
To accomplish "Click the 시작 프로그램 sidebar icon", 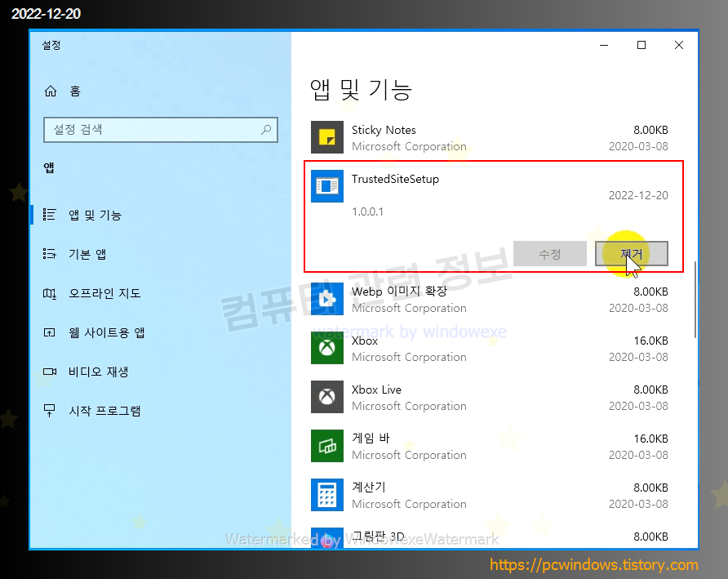I will (x=49, y=411).
